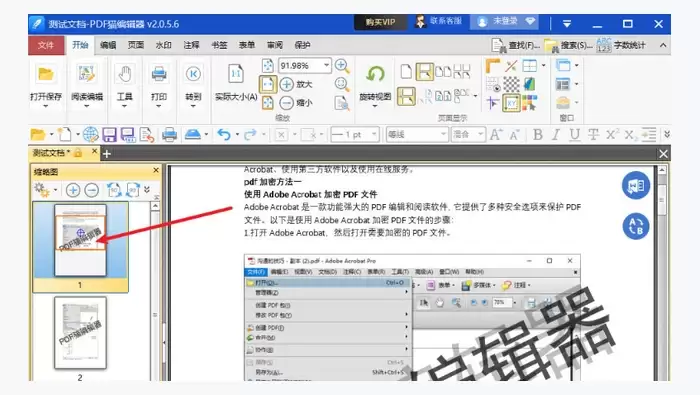
Task: Switch to the 页面 ribbon tab
Action: [x=136, y=45]
